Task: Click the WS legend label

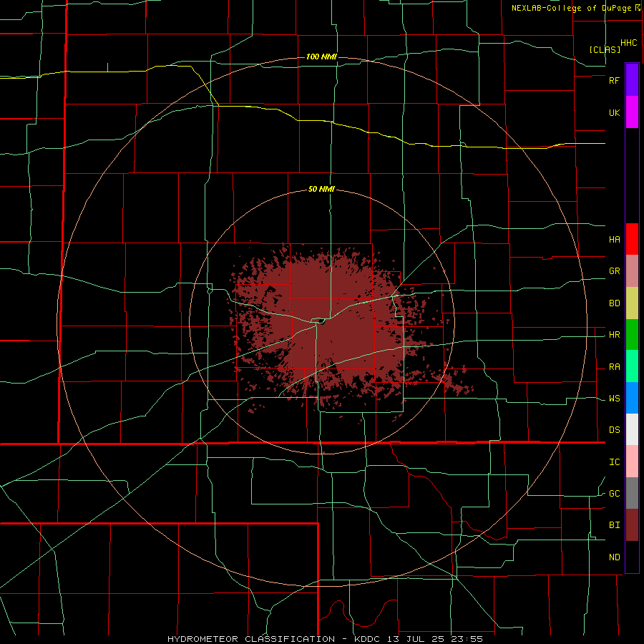Action: tap(614, 399)
